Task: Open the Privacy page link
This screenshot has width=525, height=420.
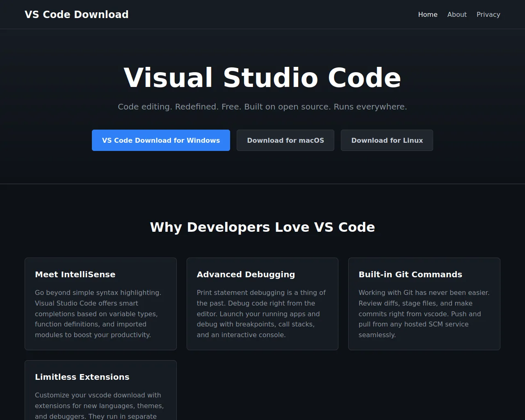Action: coord(488,14)
